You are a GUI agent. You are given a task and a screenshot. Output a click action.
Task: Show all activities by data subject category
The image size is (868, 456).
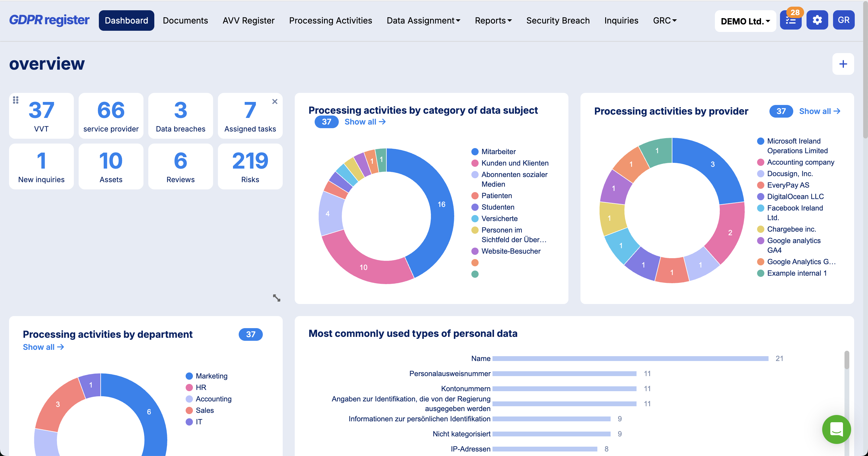click(365, 122)
